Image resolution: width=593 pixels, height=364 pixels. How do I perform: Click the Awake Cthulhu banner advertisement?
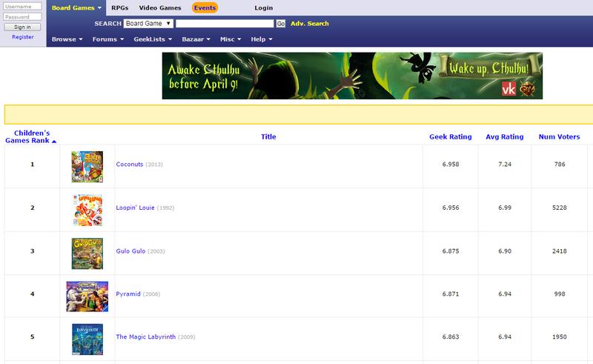pyautogui.click(x=352, y=76)
